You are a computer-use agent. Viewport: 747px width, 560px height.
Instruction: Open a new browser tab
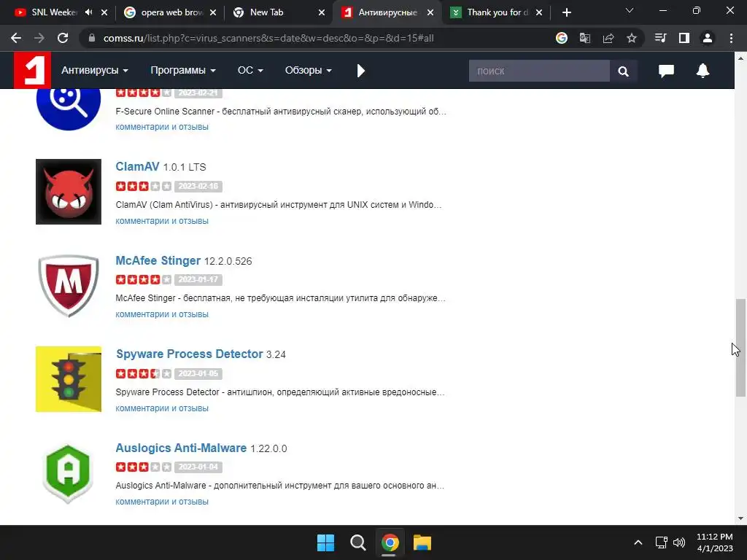(x=566, y=12)
